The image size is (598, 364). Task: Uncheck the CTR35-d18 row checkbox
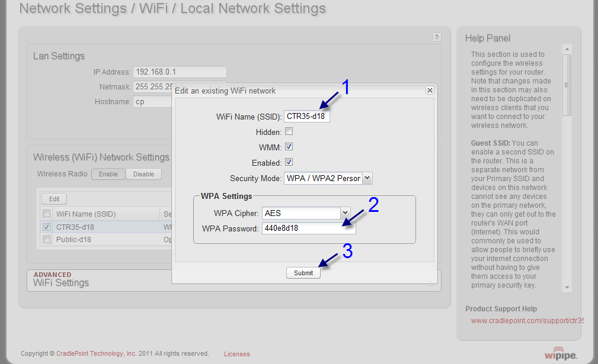tap(47, 227)
